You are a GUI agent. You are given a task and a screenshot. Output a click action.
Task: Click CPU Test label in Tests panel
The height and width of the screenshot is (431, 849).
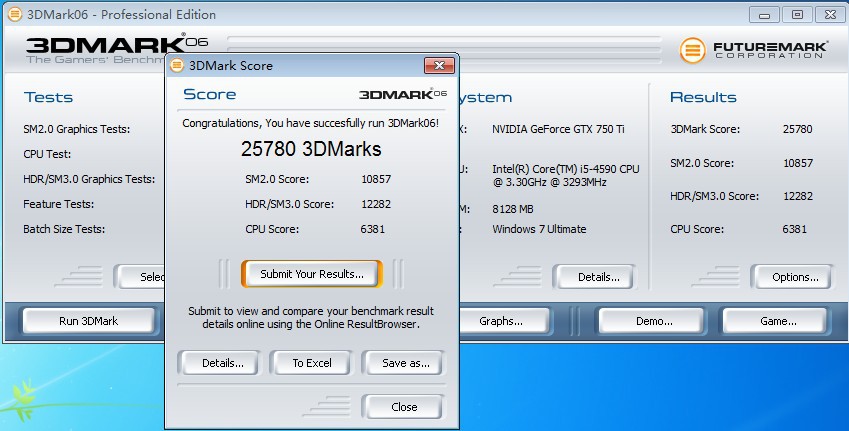(47, 154)
